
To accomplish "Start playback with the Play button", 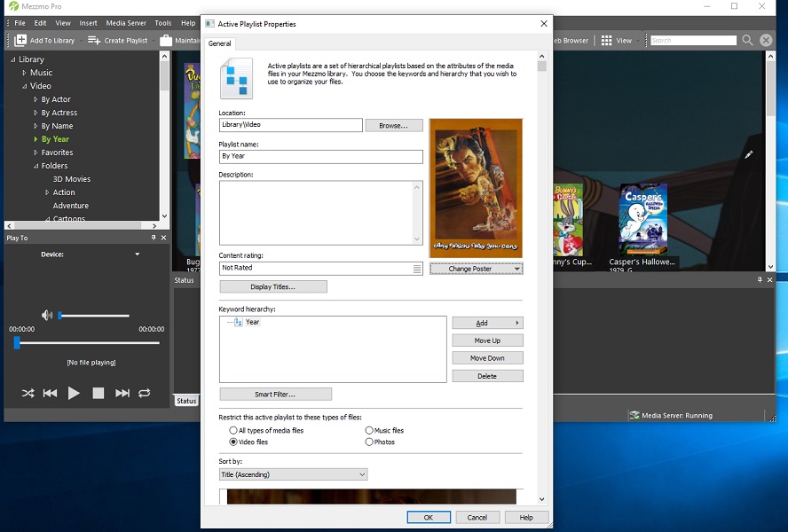I will point(74,393).
